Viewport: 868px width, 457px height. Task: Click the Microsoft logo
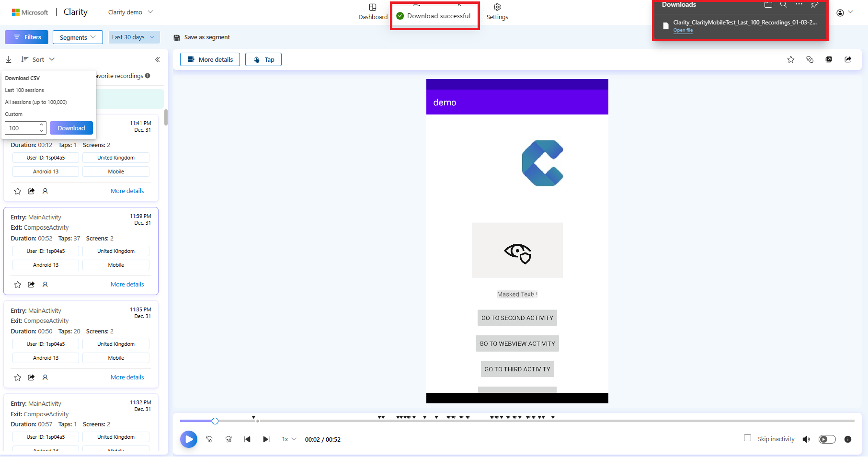point(30,12)
